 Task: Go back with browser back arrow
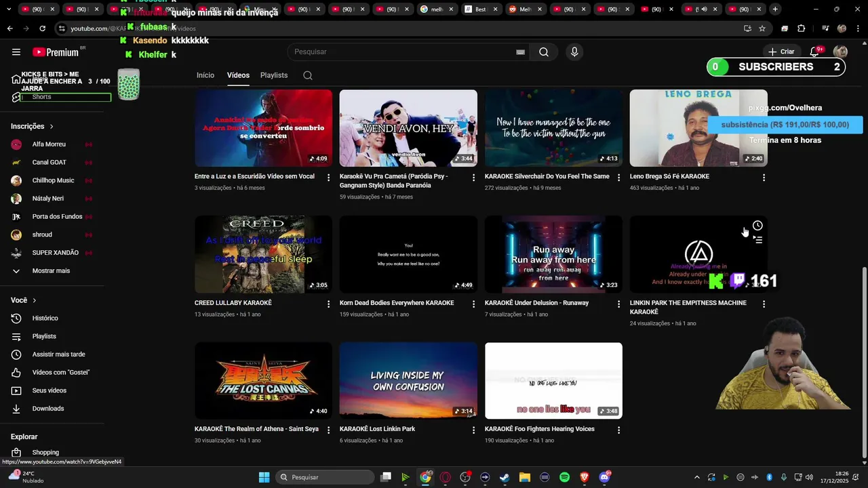(x=9, y=28)
